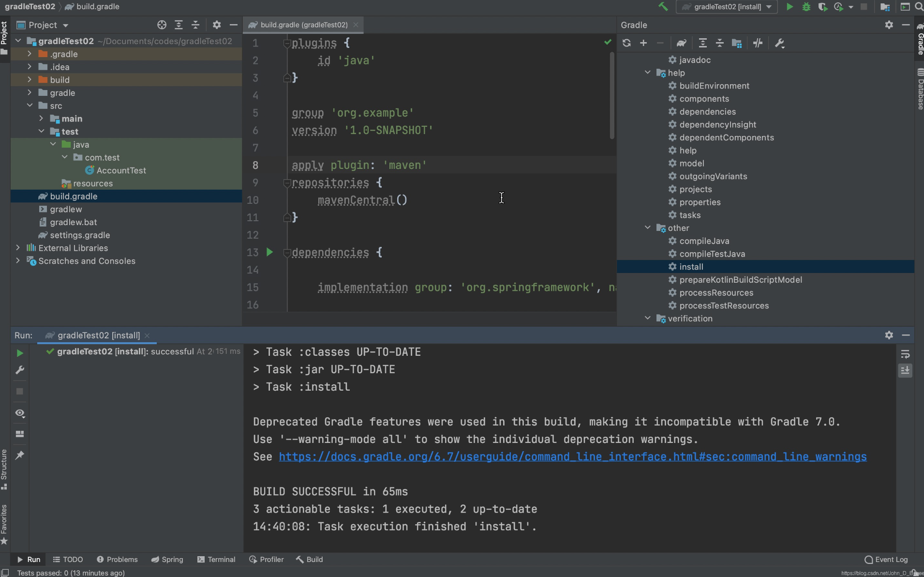924x577 pixels.
Task: Click the Execute Gradle Task elephant icon
Action: [x=681, y=43]
